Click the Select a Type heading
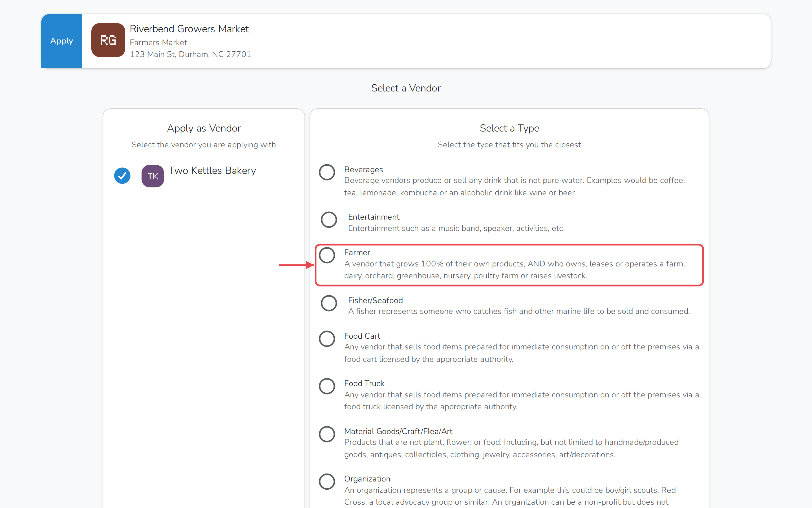This screenshot has width=812, height=508. 509,128
